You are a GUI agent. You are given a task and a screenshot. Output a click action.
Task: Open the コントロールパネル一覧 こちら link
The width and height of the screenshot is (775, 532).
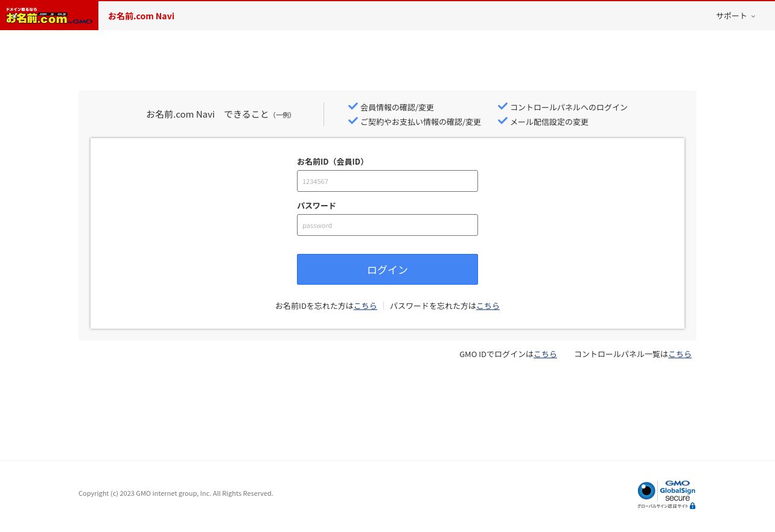(x=680, y=354)
